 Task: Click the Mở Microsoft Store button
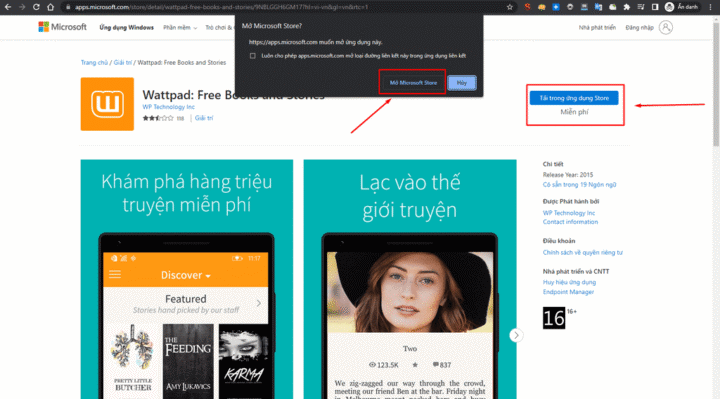[413, 83]
